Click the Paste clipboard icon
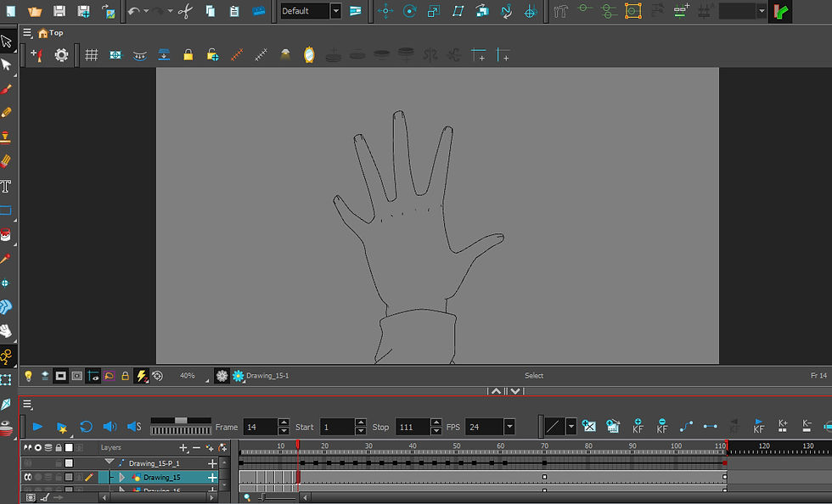The width and height of the screenshot is (832, 504). (x=234, y=11)
